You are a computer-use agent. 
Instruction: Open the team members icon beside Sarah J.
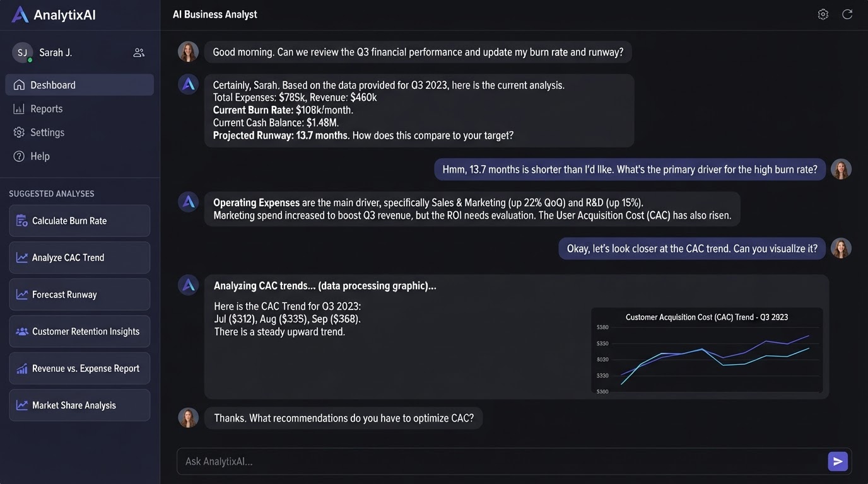coord(139,53)
